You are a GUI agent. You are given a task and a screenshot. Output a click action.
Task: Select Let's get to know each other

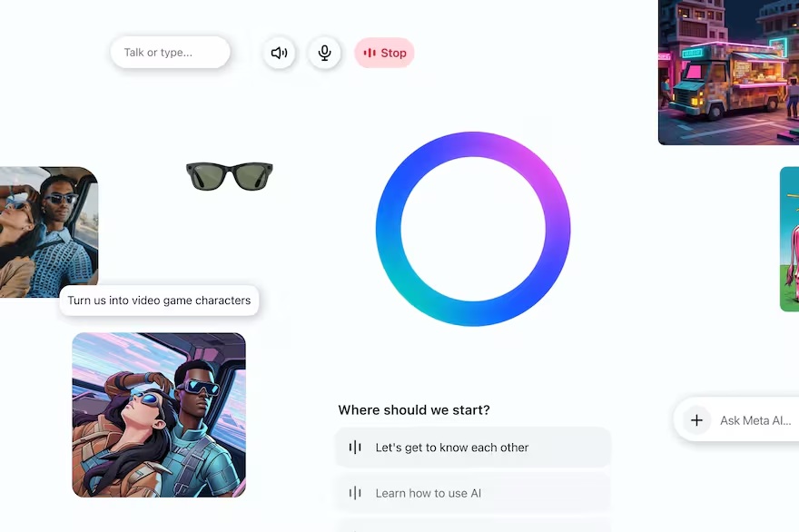(472, 448)
